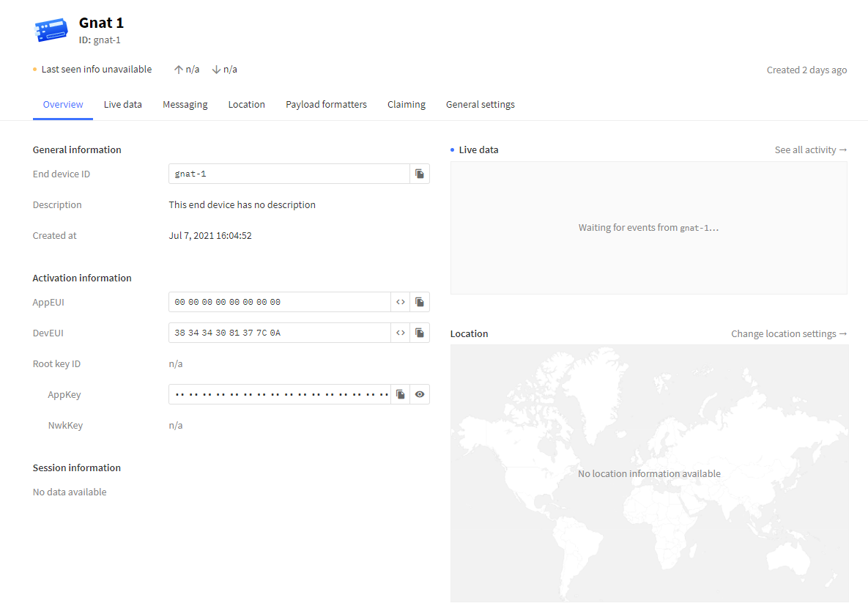Click the uplink arrow count indicator
The height and width of the screenshot is (606, 868).
187,70
